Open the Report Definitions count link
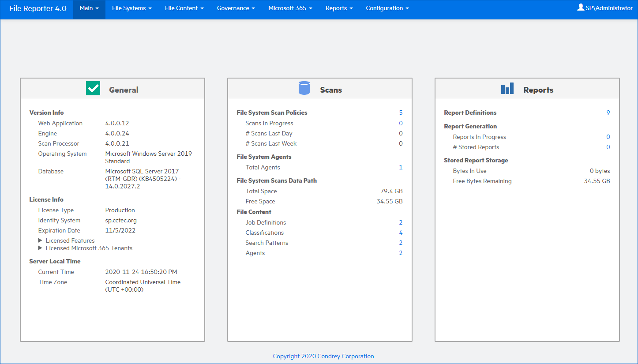 tap(608, 113)
